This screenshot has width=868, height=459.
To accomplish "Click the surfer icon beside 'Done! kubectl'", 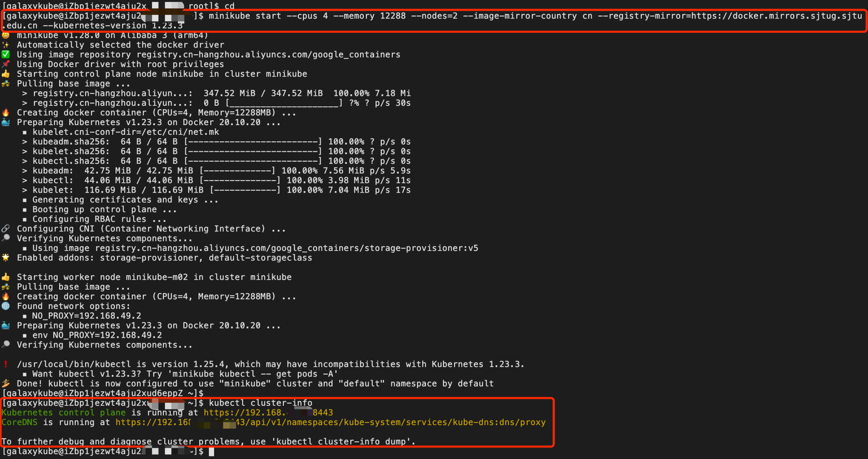I will (6, 383).
